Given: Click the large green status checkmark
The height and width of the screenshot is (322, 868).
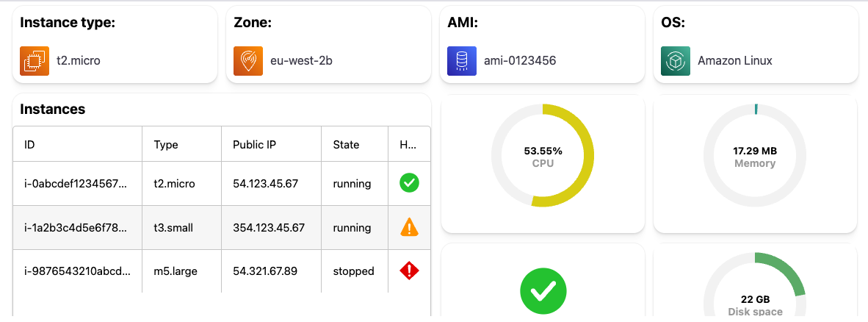Looking at the screenshot, I should coord(543,291).
